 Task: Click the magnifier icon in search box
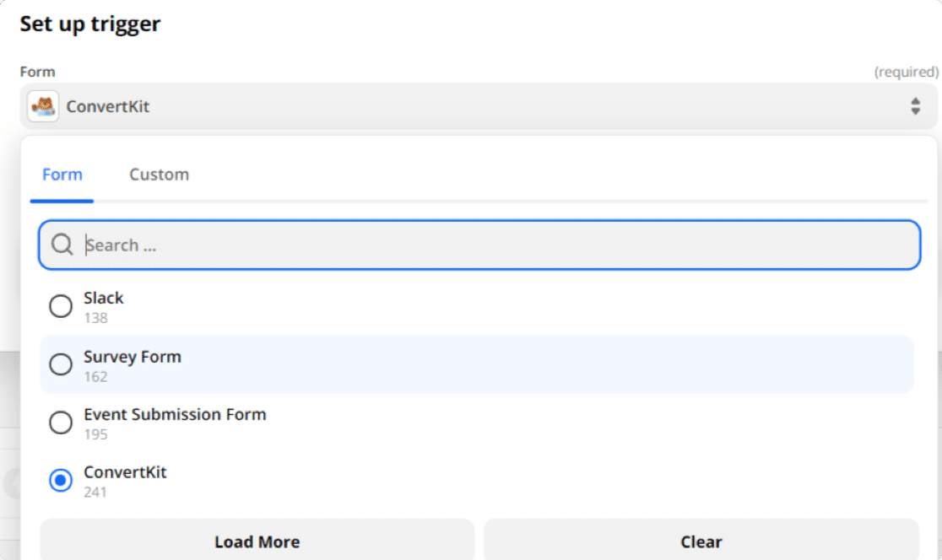[x=62, y=245]
